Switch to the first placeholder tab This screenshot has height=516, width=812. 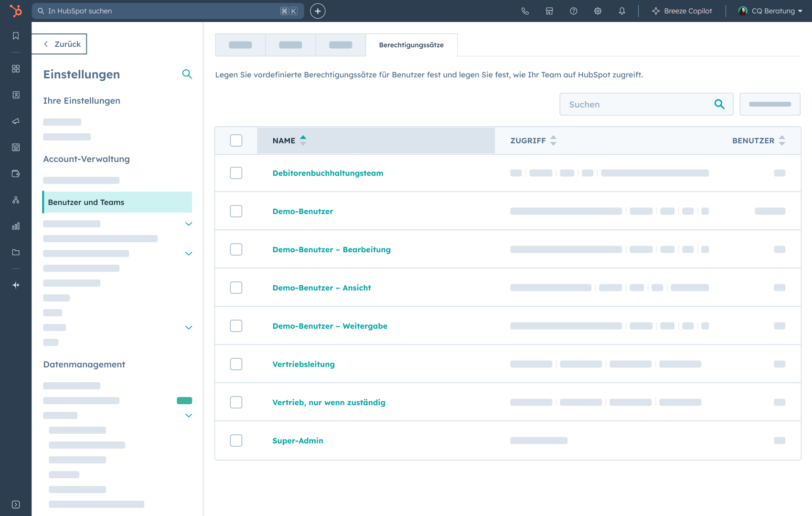(240, 45)
